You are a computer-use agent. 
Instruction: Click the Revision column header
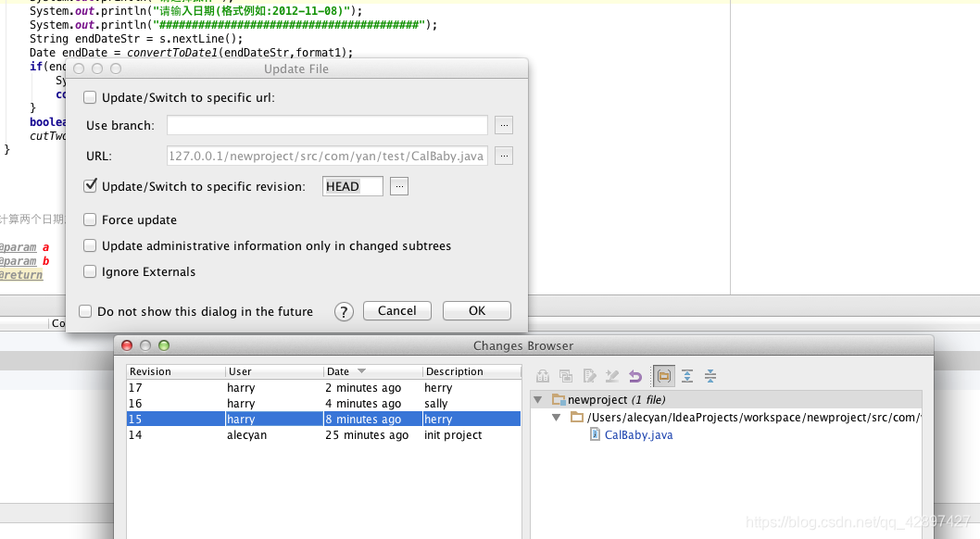point(176,371)
